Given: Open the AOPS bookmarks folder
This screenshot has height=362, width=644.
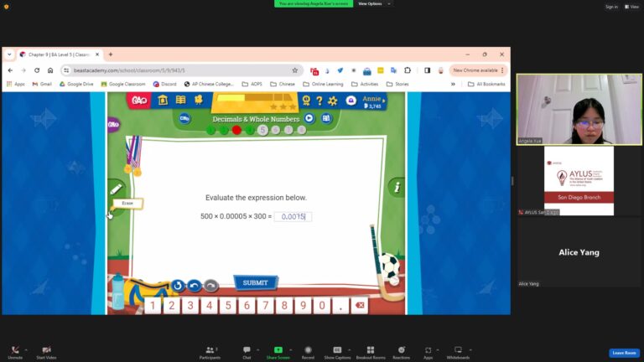Looking at the screenshot, I should click(x=252, y=84).
